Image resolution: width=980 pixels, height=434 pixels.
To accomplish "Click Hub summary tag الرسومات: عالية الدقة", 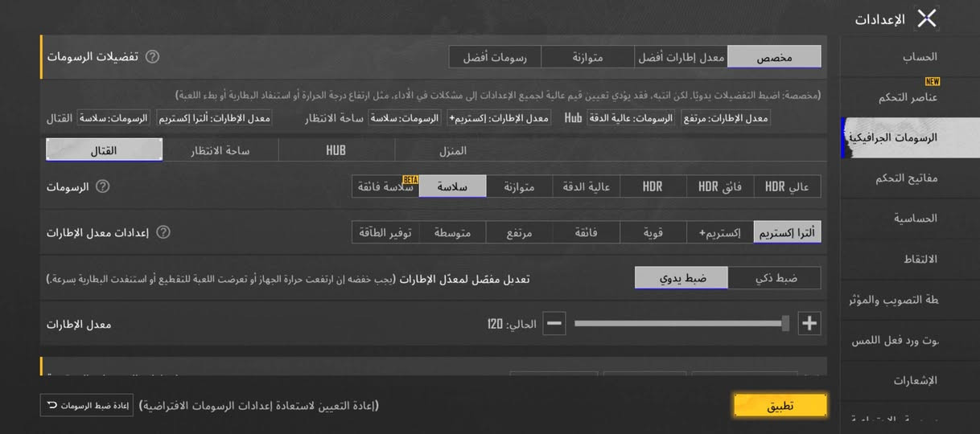I will [x=631, y=118].
